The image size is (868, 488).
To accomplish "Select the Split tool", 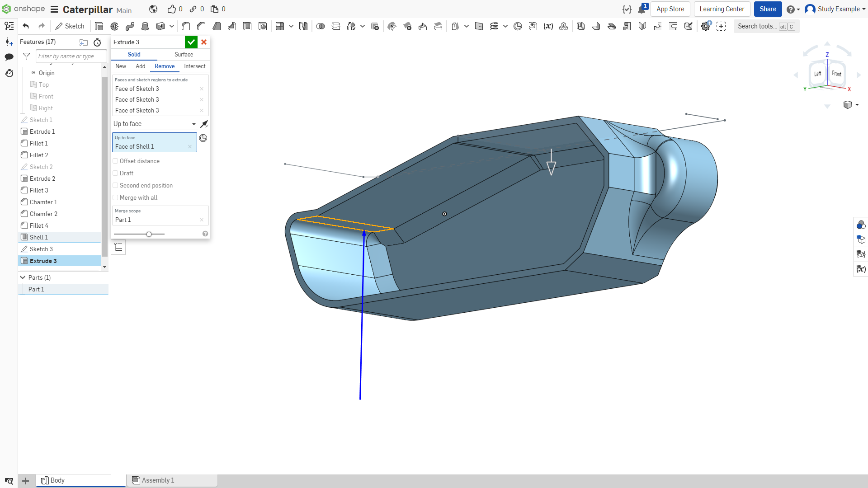I will [x=336, y=26].
